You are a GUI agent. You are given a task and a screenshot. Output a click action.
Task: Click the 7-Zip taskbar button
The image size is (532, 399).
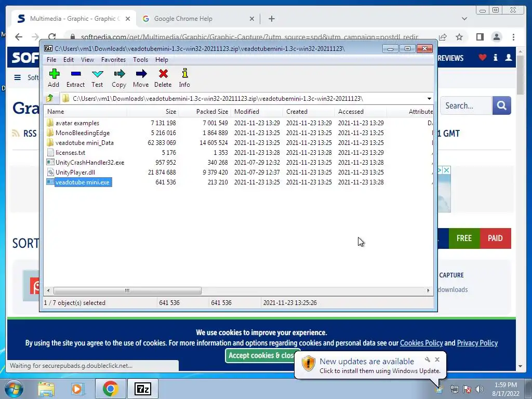click(x=142, y=389)
